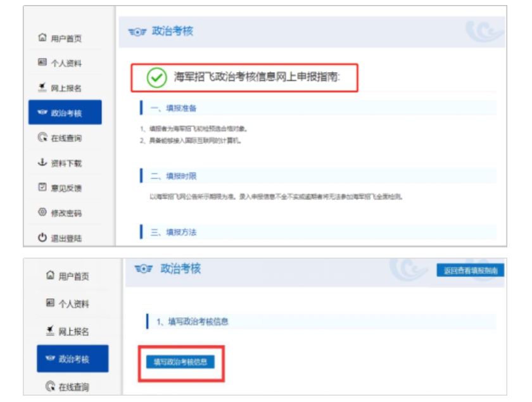Click the airplane icon beside 网上报名 in upper panel
Screen dimensions: 532x402
click(x=42, y=87)
